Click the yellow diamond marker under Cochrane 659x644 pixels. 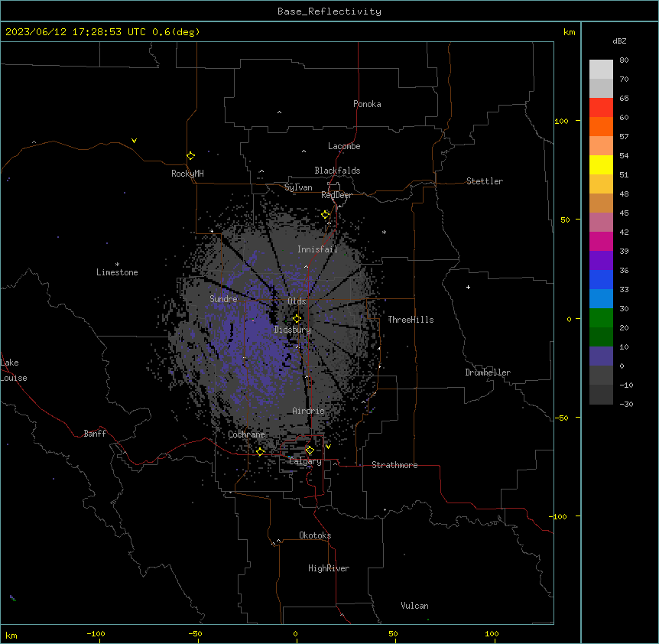(260, 451)
